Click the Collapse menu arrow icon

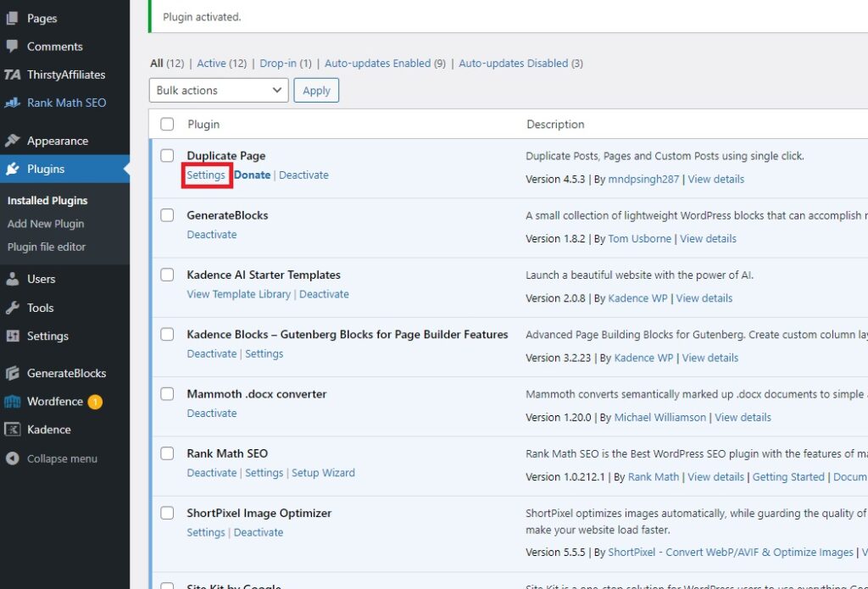pyautogui.click(x=12, y=458)
